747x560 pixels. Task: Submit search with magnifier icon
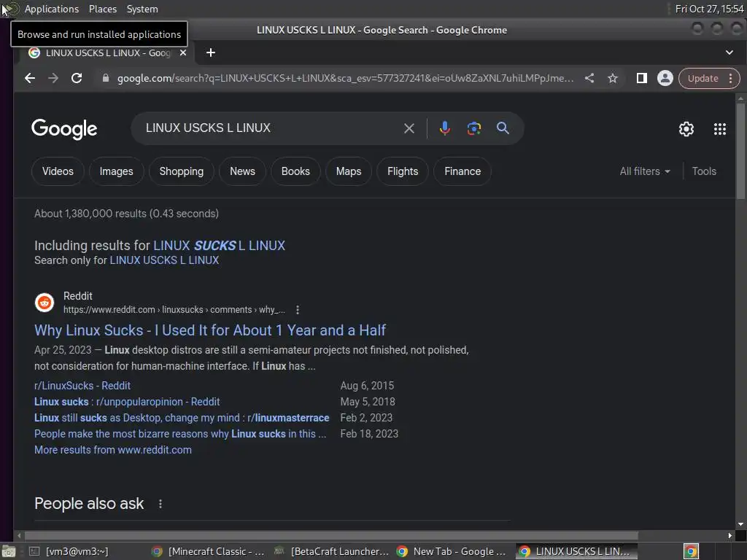(503, 128)
